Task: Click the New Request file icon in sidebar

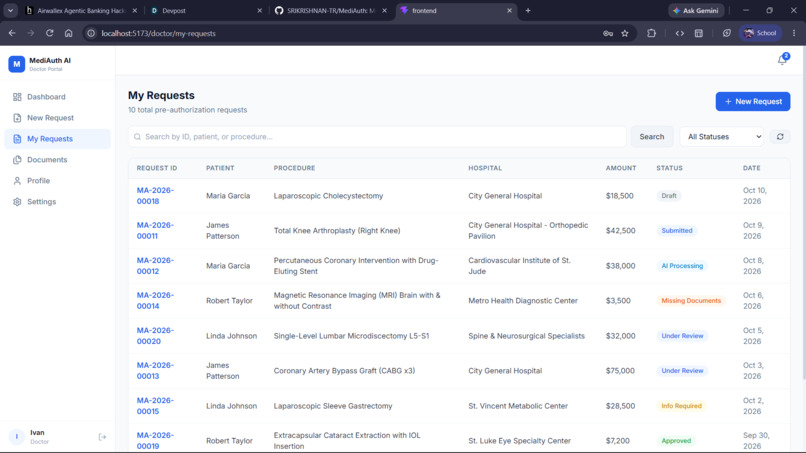Action: click(x=17, y=118)
